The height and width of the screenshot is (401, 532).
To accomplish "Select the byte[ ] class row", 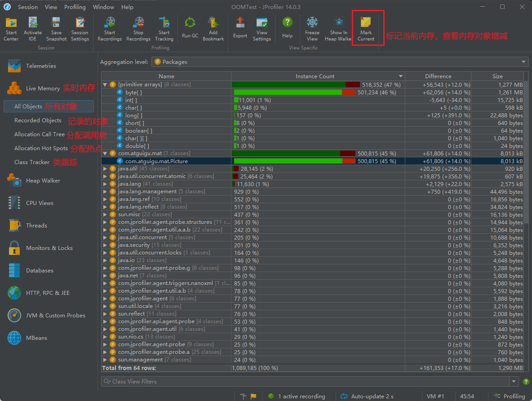I will 312,92.
